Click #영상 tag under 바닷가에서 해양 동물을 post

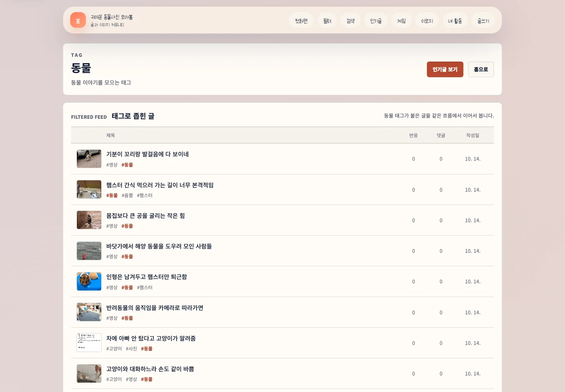(112, 256)
